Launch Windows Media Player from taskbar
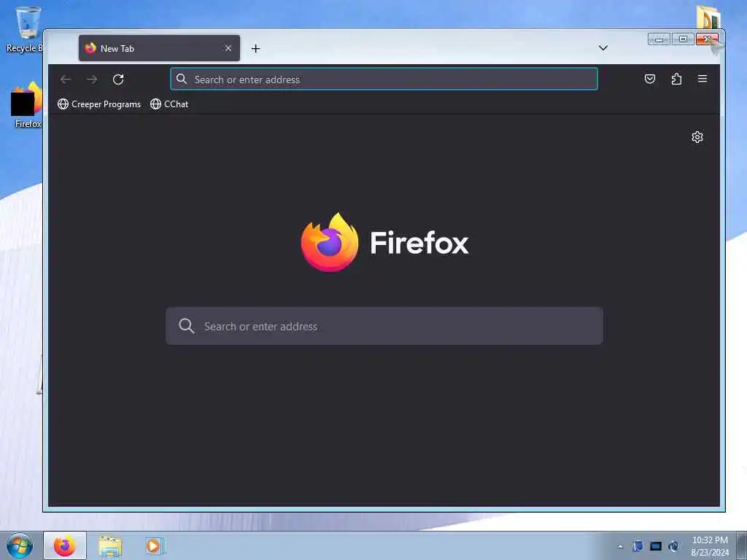Image resolution: width=747 pixels, height=560 pixels. pyautogui.click(x=154, y=545)
